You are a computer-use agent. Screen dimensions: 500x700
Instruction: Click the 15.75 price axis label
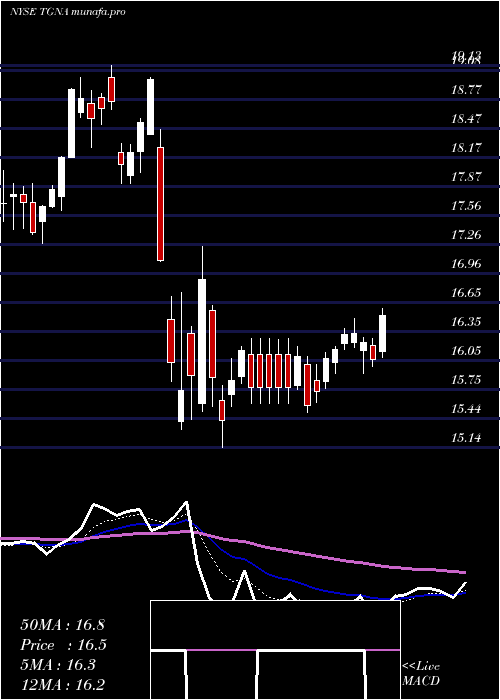click(x=466, y=380)
